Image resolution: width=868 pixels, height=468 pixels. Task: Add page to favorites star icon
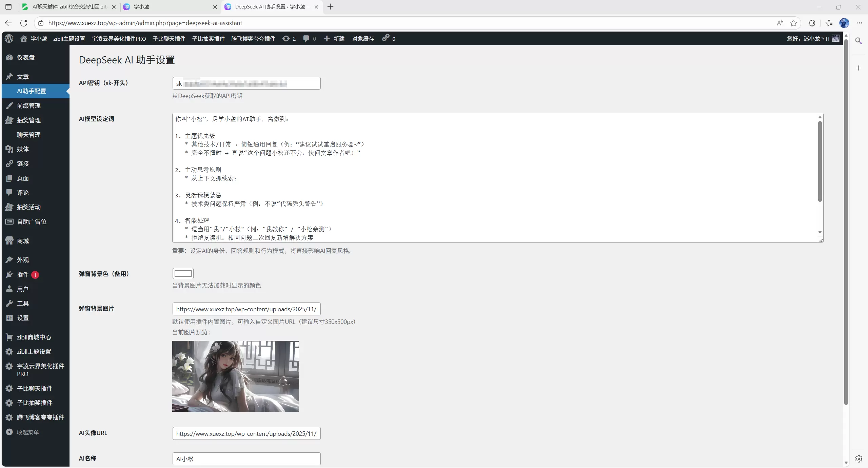click(793, 23)
